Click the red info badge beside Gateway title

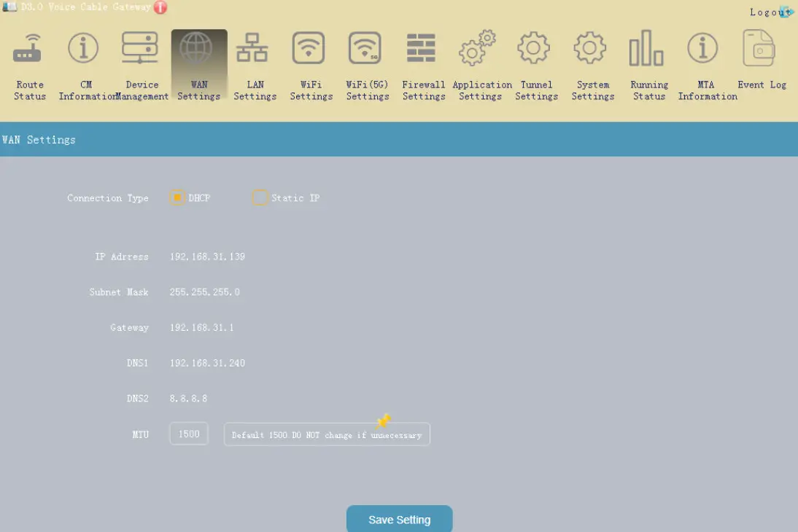(160, 7)
